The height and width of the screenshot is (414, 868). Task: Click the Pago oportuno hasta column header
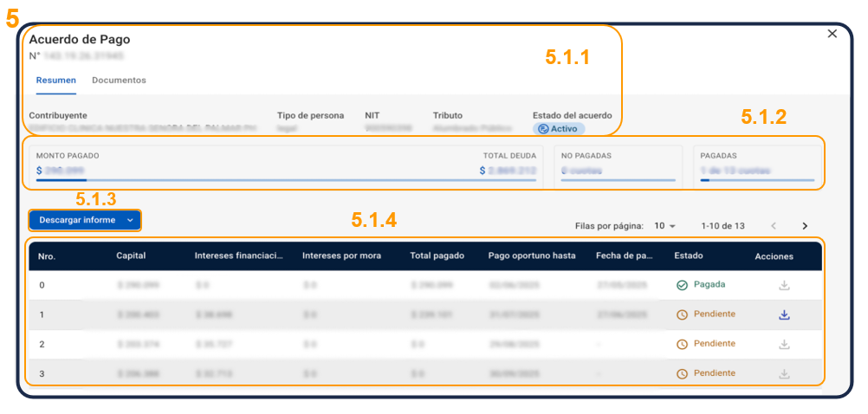click(530, 256)
